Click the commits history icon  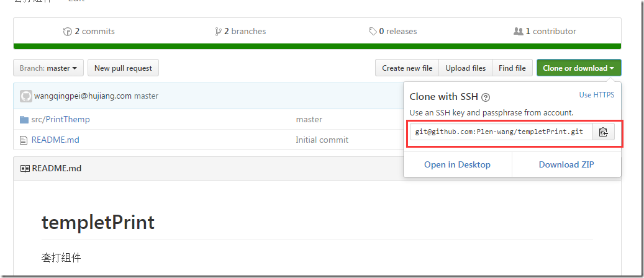(x=68, y=32)
